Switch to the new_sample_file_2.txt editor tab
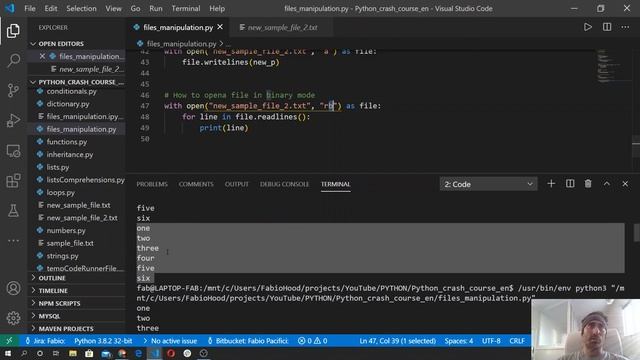 (x=281, y=27)
